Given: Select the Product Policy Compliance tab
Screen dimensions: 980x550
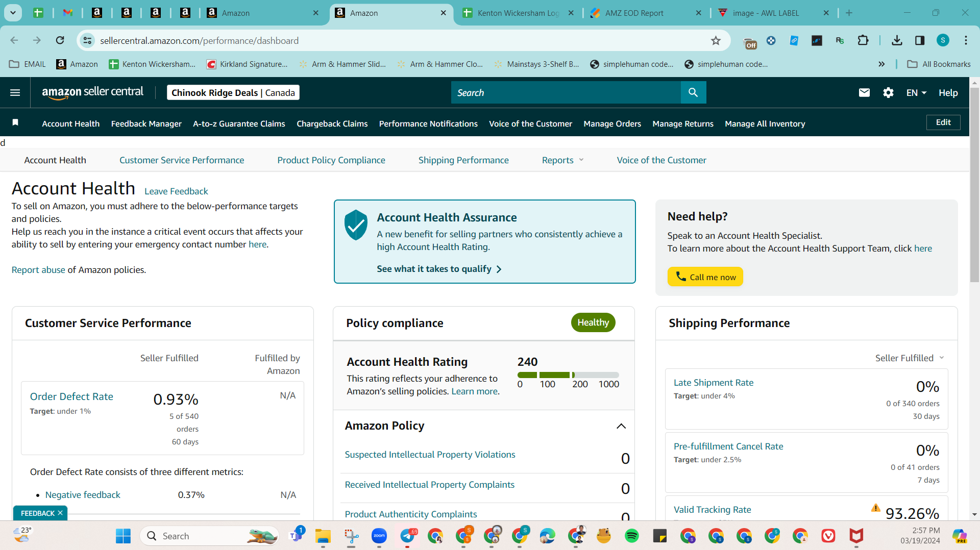Looking at the screenshot, I should pyautogui.click(x=331, y=160).
